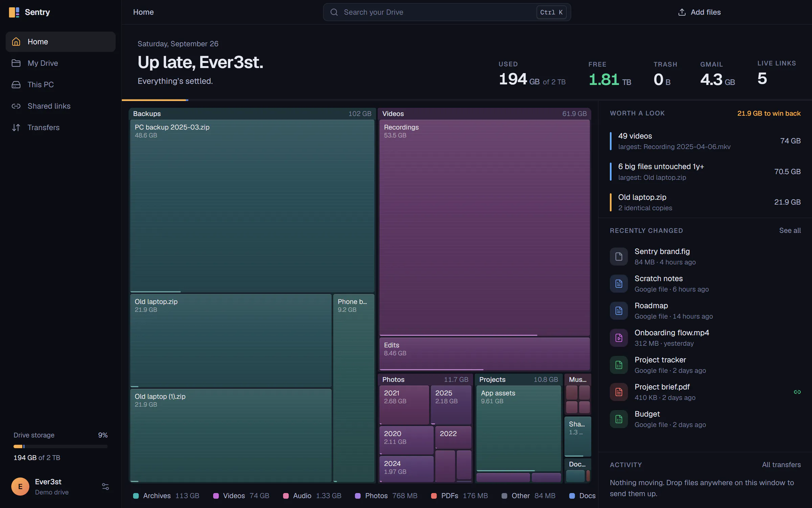Select Old laptop (1).zip treemap tile

(231, 435)
